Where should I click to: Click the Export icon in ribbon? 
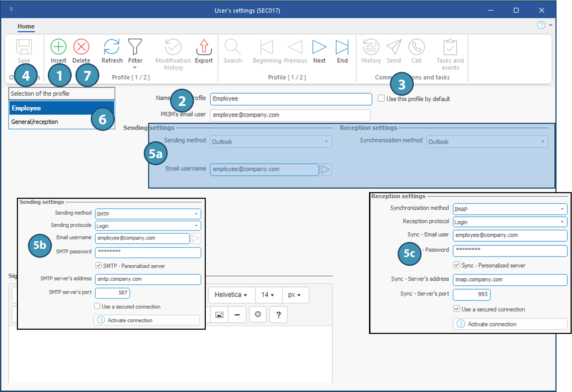coord(204,47)
